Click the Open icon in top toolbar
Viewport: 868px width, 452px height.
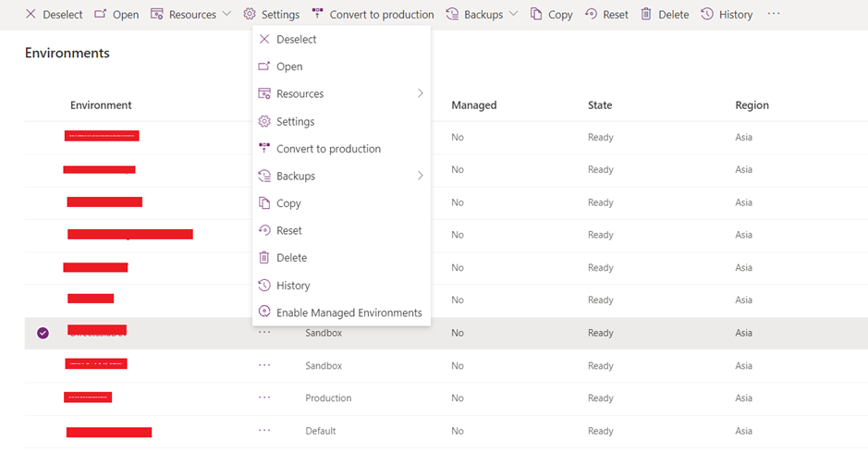coord(101,15)
